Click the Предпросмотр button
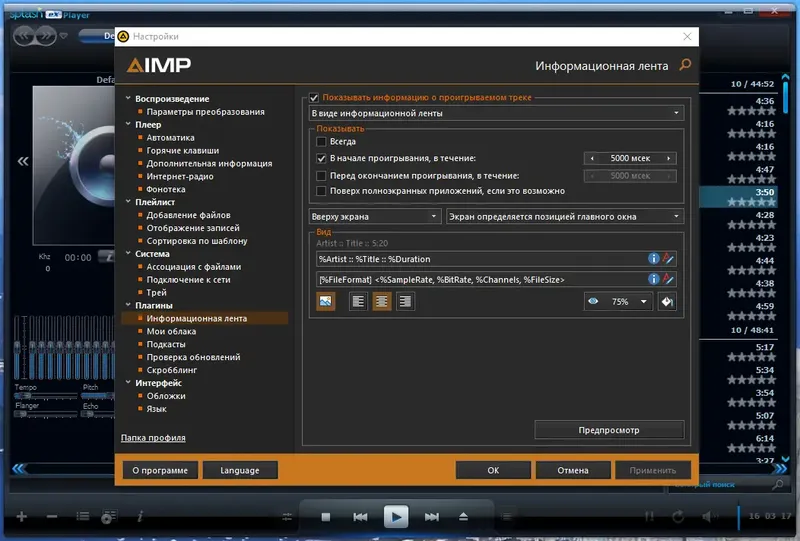Screen dimensions: 800x541 pyautogui.click(x=609, y=430)
